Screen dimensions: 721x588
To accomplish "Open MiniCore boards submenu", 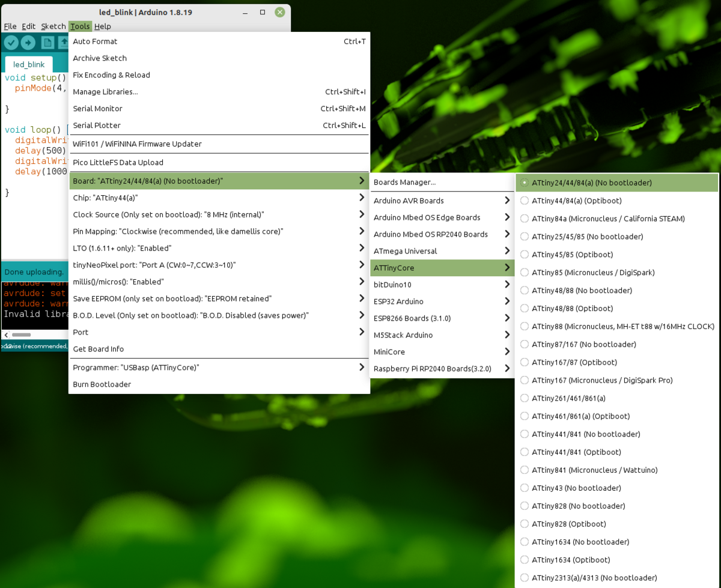I will tap(442, 352).
